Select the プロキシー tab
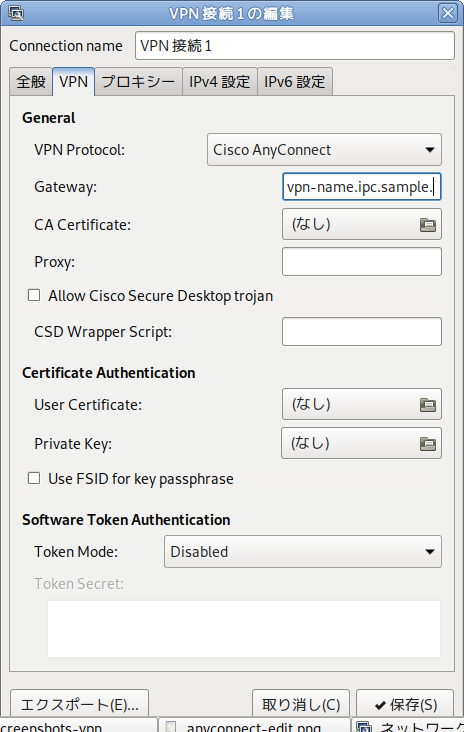 pos(138,82)
